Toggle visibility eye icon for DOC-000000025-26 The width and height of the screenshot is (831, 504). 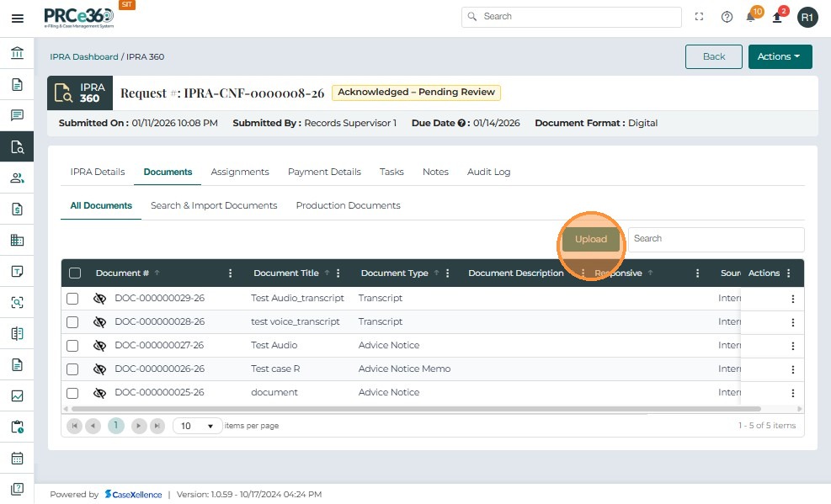pos(99,393)
